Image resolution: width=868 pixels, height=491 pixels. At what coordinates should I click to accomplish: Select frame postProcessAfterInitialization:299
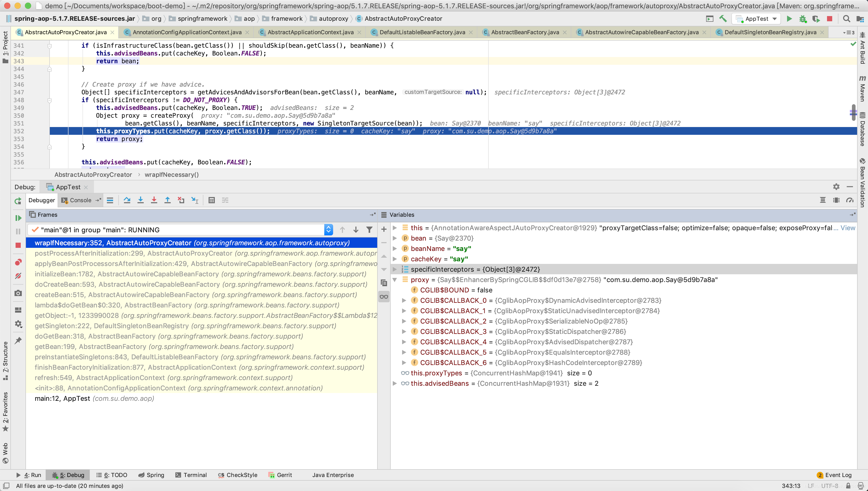pyautogui.click(x=202, y=253)
